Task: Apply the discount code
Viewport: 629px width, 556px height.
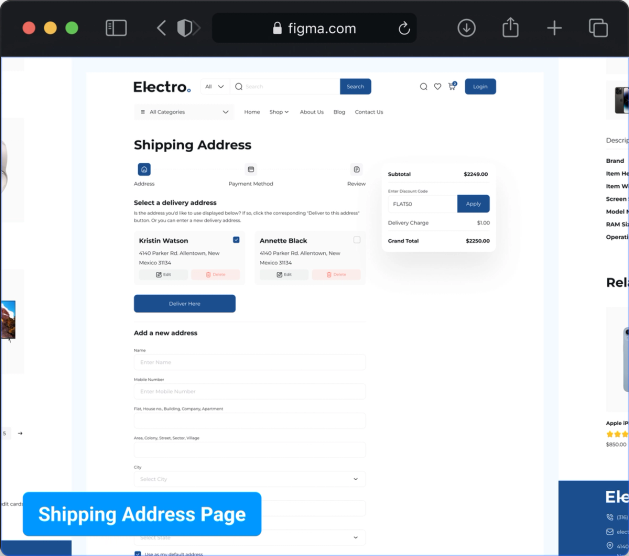Action: (473, 204)
